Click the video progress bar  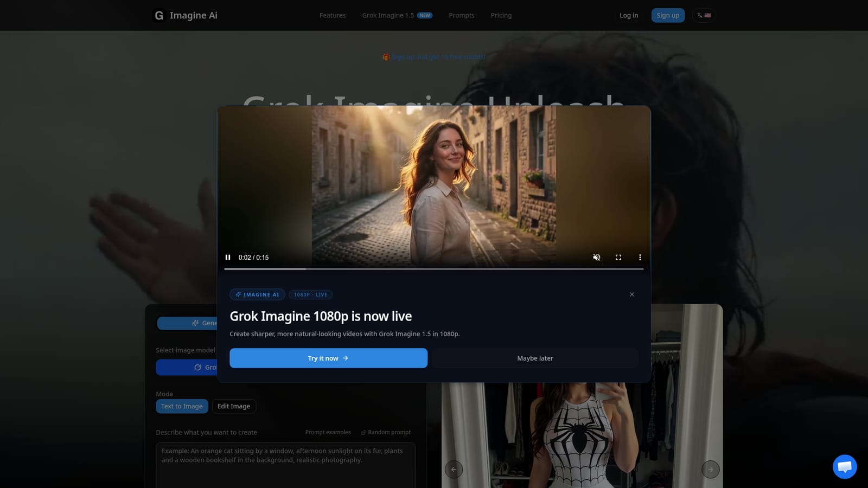(x=434, y=269)
